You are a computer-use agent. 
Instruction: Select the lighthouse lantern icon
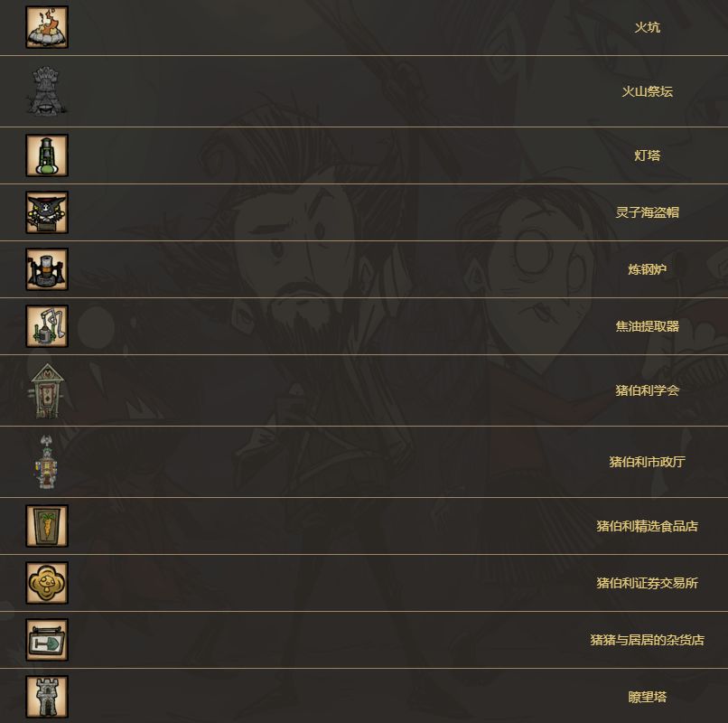[x=46, y=155]
